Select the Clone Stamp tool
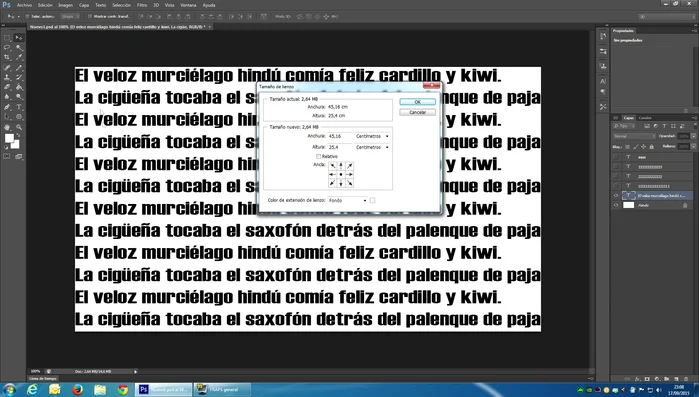Image resolution: width=699 pixels, height=397 pixels. (7, 78)
